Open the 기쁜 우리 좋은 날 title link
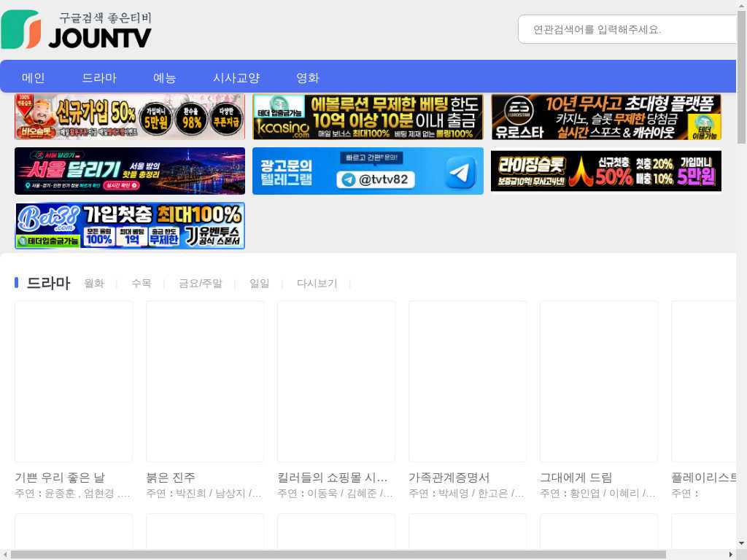 point(60,477)
